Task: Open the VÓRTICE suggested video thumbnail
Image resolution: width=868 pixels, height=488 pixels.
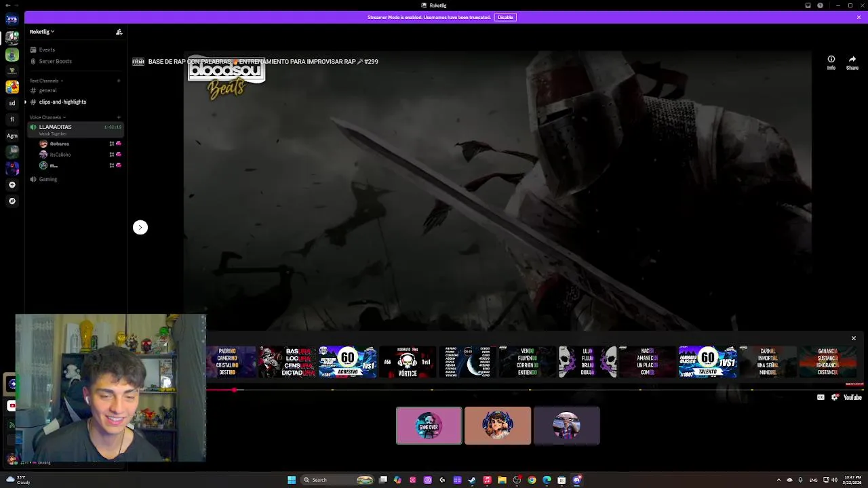Action: 407,362
